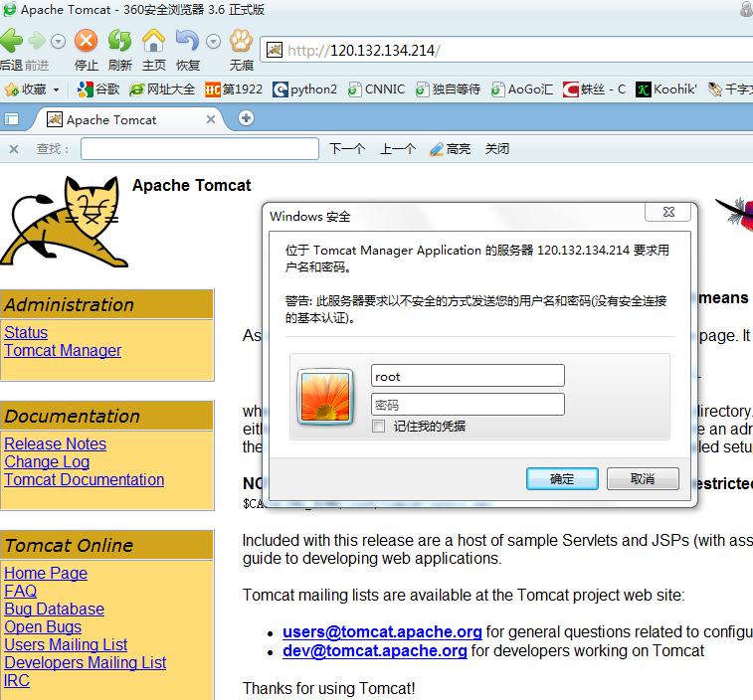Open the 千字 bookmark with pencil icon
The height and width of the screenshot is (700, 753).
730,89
